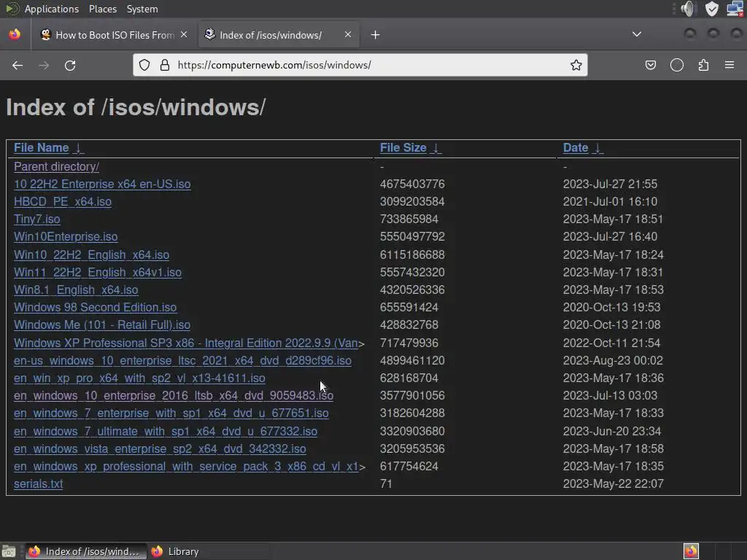Click file size 71 for serials.txt

point(386,484)
